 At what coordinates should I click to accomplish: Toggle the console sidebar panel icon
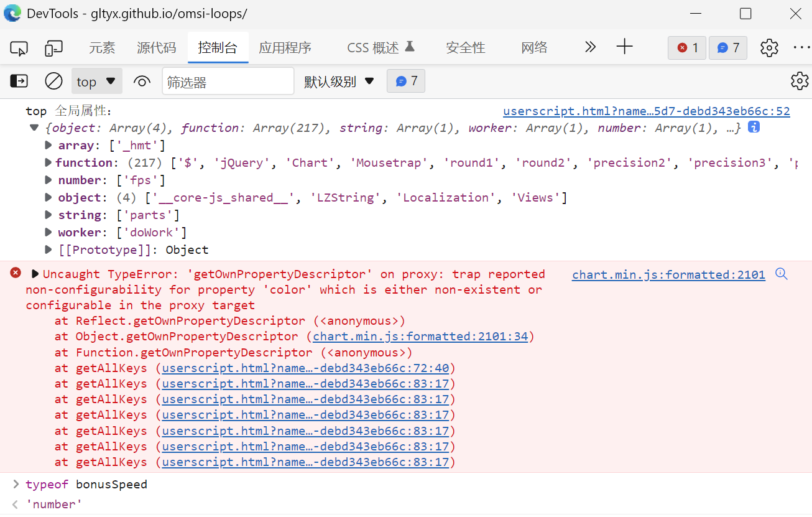19,81
